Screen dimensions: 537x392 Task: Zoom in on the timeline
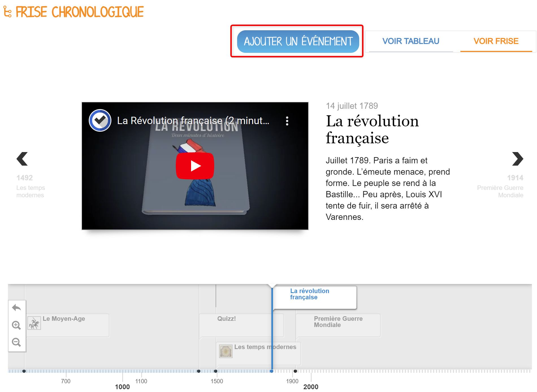click(x=17, y=325)
